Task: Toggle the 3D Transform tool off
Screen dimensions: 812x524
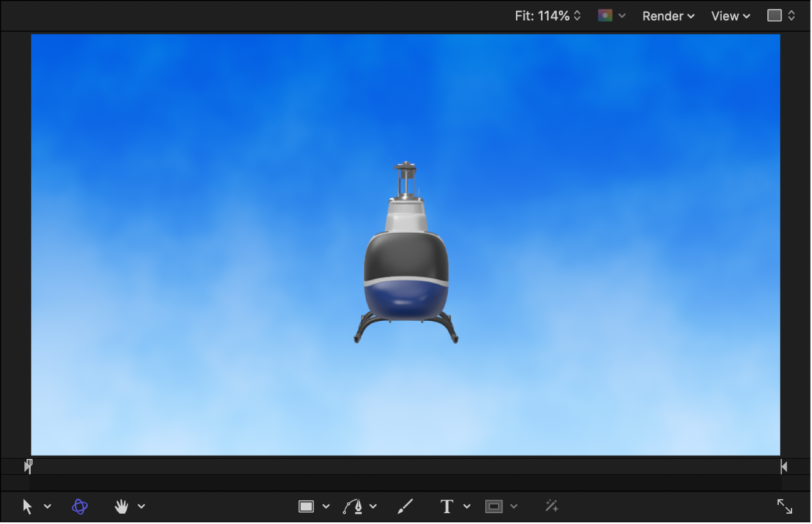Action: pyautogui.click(x=79, y=506)
